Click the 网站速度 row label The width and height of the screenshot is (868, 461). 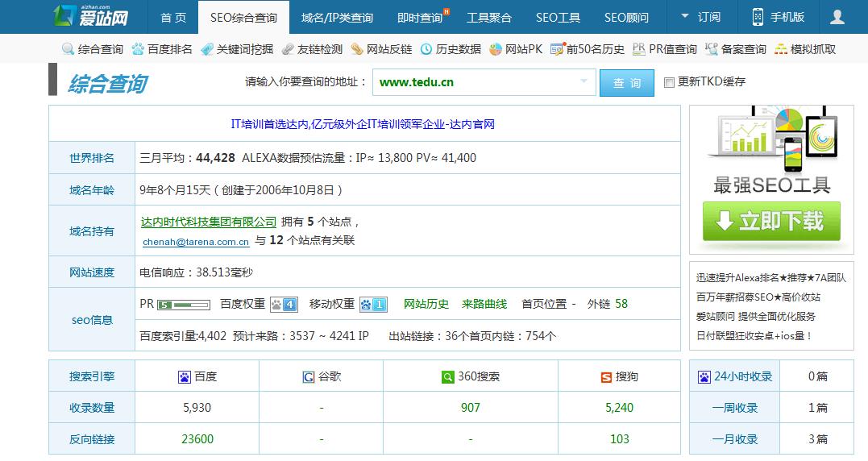click(x=92, y=272)
